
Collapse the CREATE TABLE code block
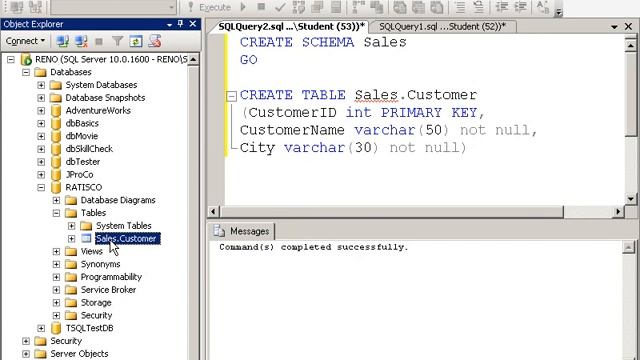(x=231, y=96)
